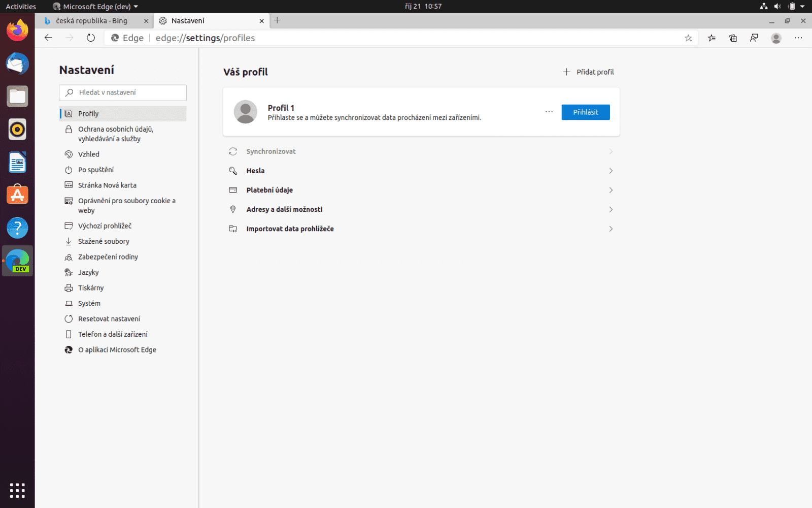Open the Favorites list toolbar icon
Screen dimensions: 812x508
pyautogui.click(x=712, y=38)
